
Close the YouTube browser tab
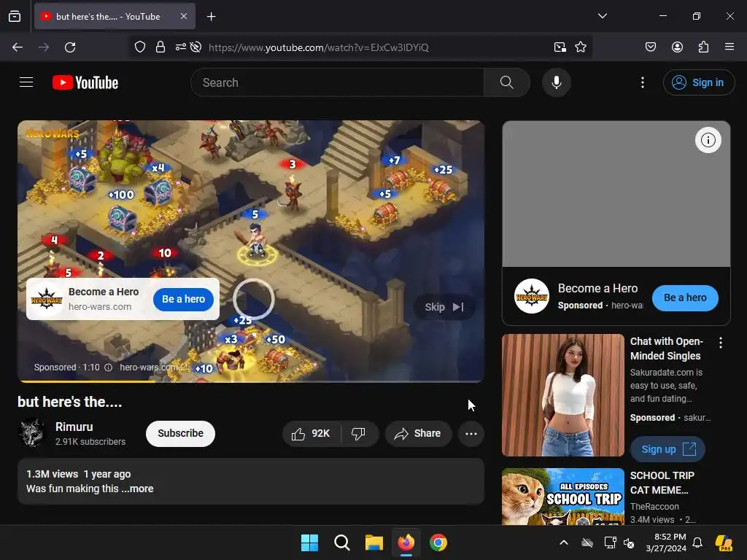point(184,16)
